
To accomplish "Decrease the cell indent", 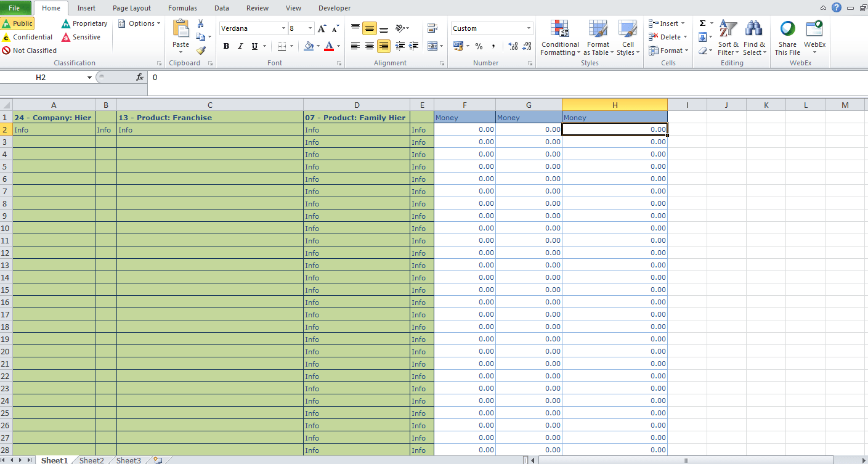I will [400, 46].
